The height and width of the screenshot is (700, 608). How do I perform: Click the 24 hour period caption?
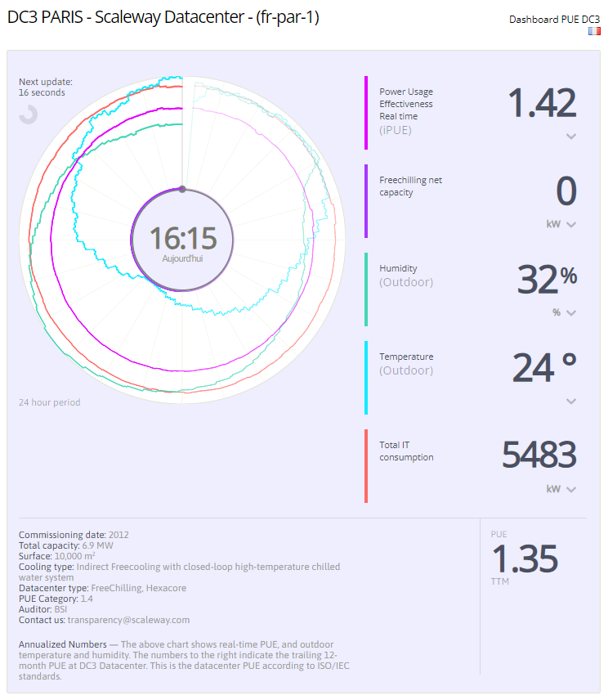point(50,402)
